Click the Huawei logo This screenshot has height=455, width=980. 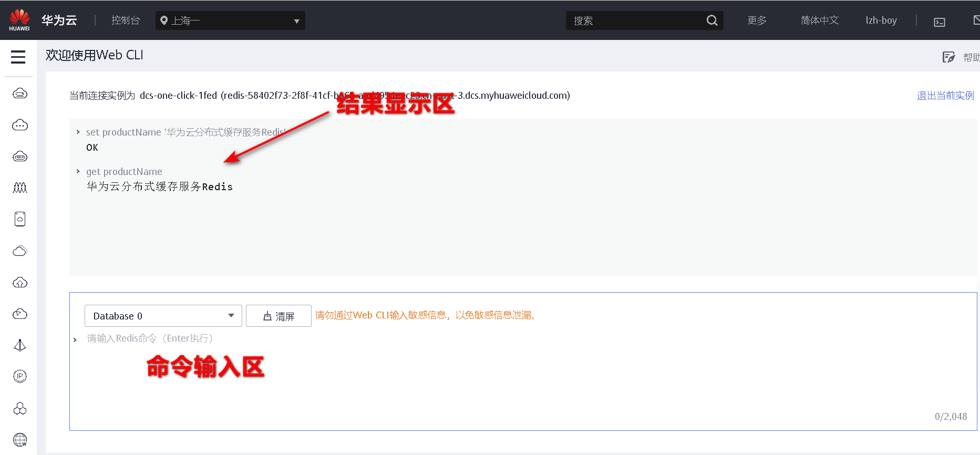point(19,20)
